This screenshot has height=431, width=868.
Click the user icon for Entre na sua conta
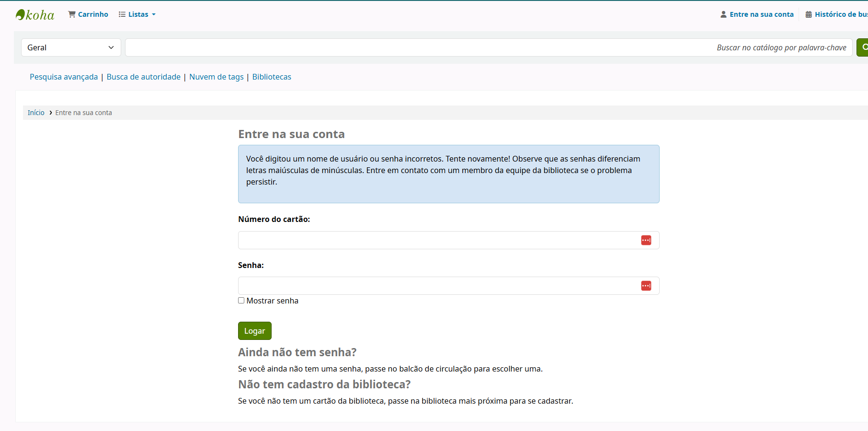723,14
